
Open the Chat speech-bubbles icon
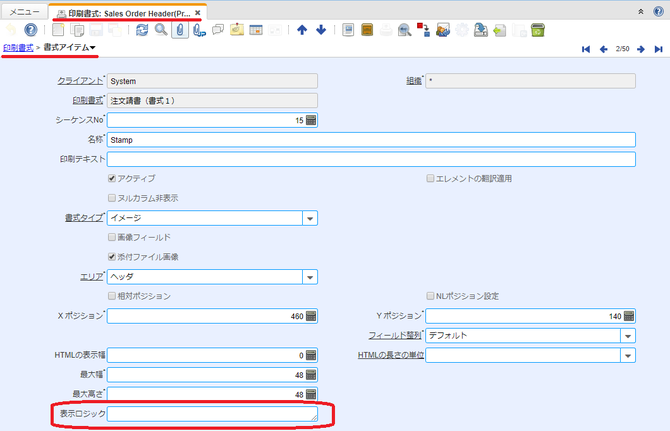(x=218, y=30)
